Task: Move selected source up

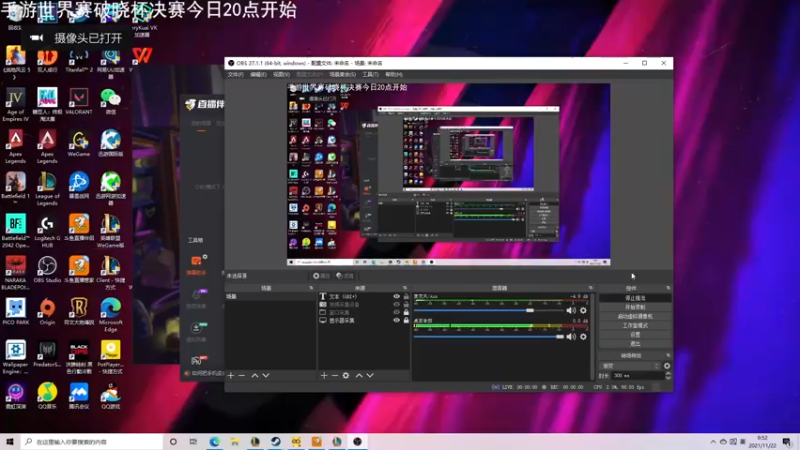Action: click(359, 376)
